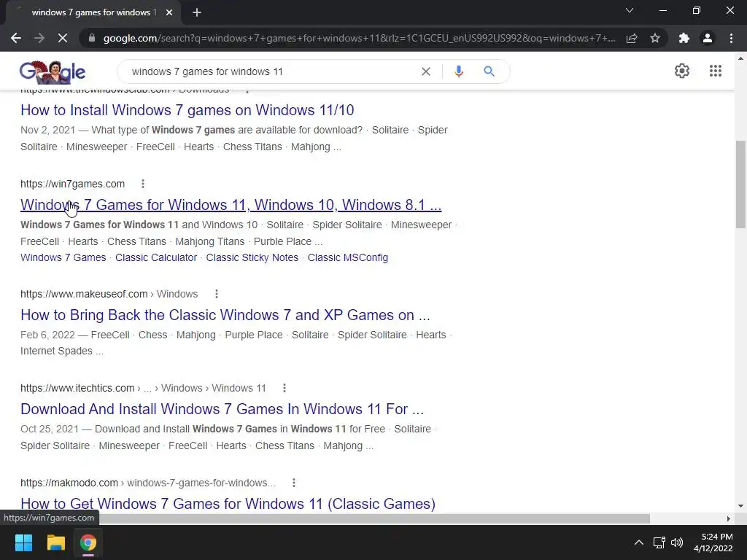Click the itechtics.com breadcrumb URL
Viewport: 747px width, 560px height.
click(143, 388)
